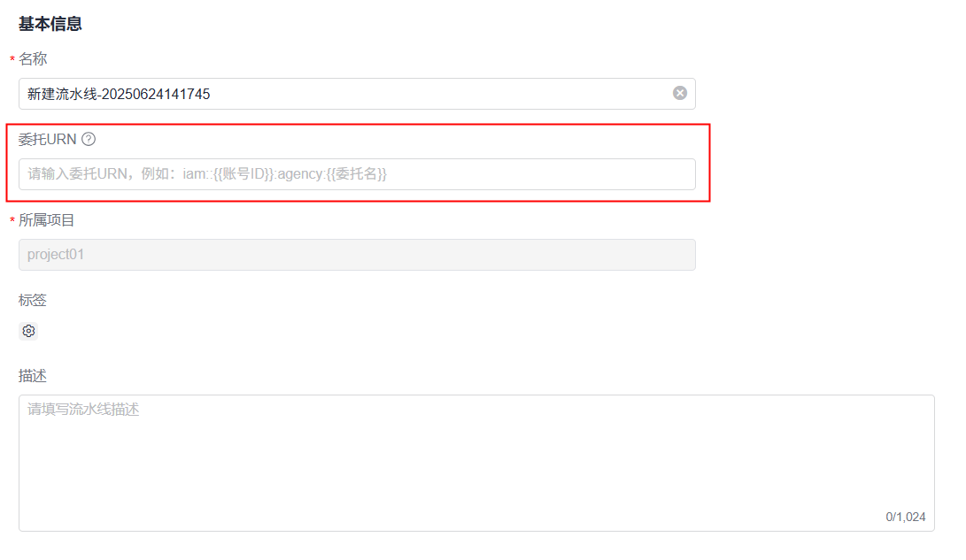Click the help icon beside 委托URN
This screenshot has width=966, height=560.
[x=89, y=139]
